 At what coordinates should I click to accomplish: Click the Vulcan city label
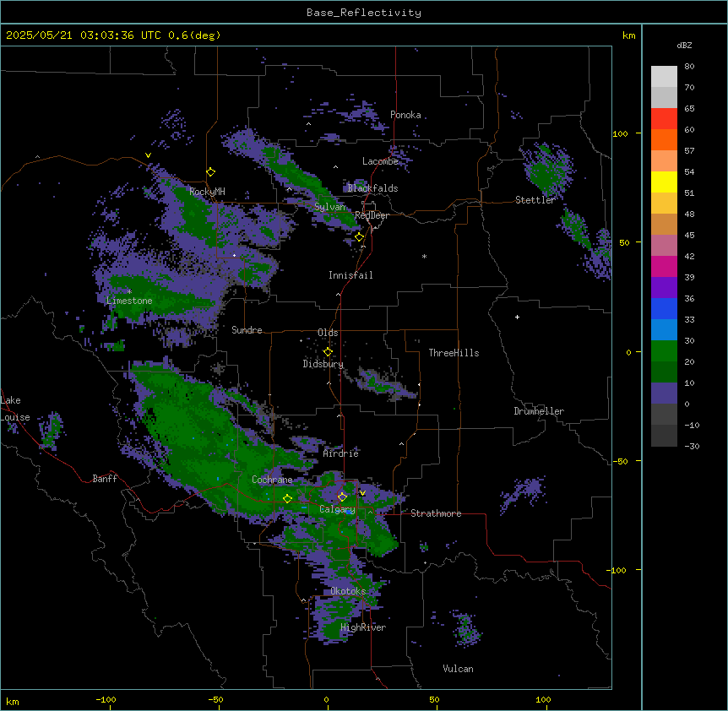459,669
